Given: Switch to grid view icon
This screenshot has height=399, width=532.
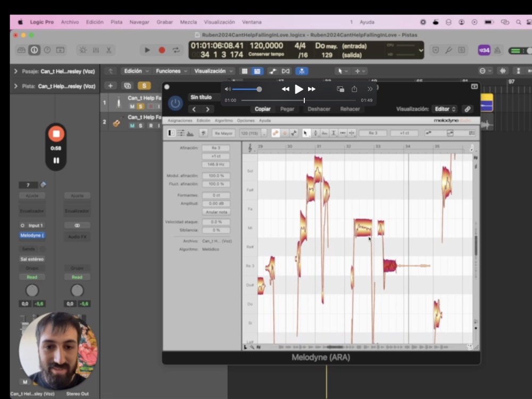Looking at the screenshot, I should (244, 71).
